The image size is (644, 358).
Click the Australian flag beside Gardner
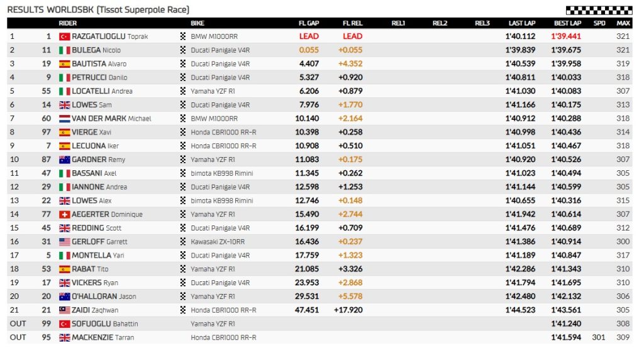coord(64,160)
